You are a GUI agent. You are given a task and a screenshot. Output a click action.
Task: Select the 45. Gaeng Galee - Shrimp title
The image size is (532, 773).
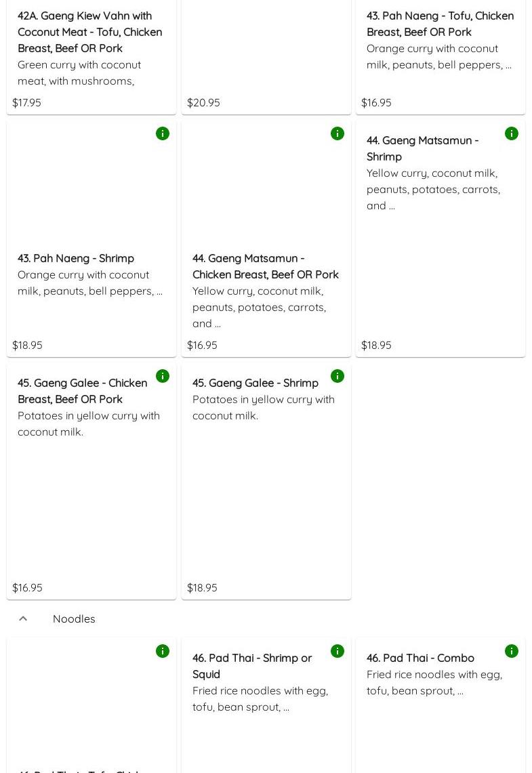(255, 383)
